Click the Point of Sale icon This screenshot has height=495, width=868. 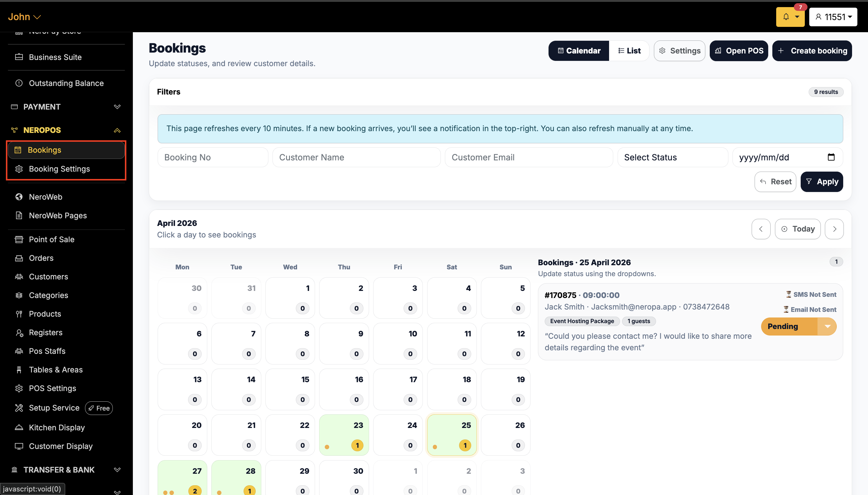coord(19,239)
